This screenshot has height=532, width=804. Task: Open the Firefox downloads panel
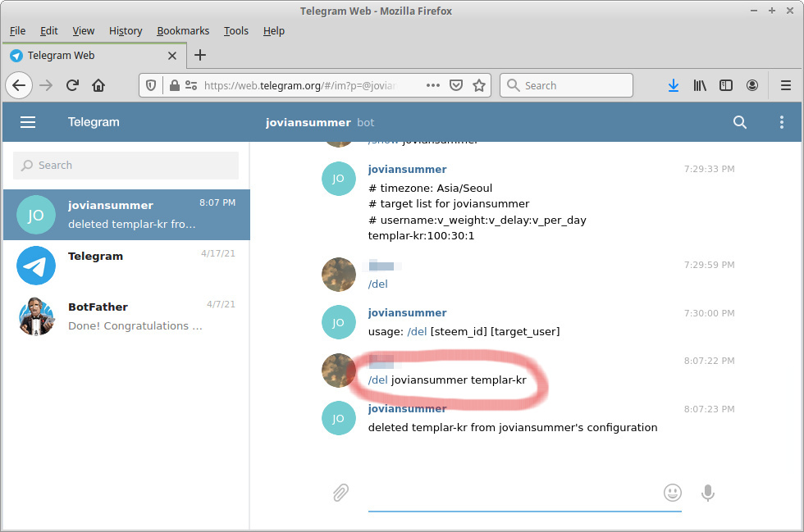click(674, 85)
